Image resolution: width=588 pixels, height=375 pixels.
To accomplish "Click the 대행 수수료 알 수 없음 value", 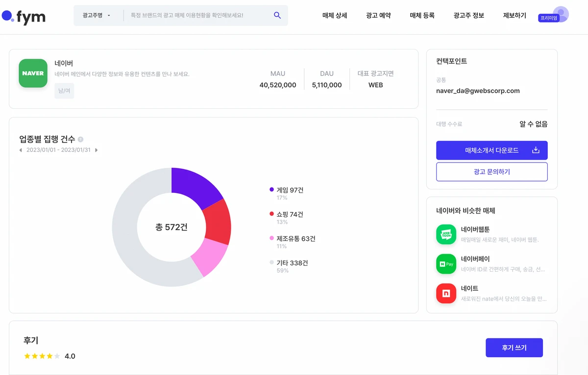I will point(534,124).
